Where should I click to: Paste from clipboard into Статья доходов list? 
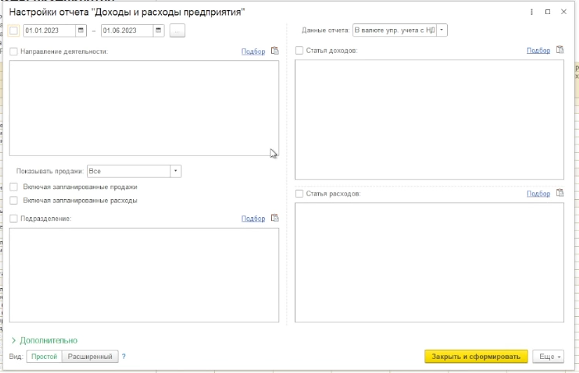[x=560, y=49]
